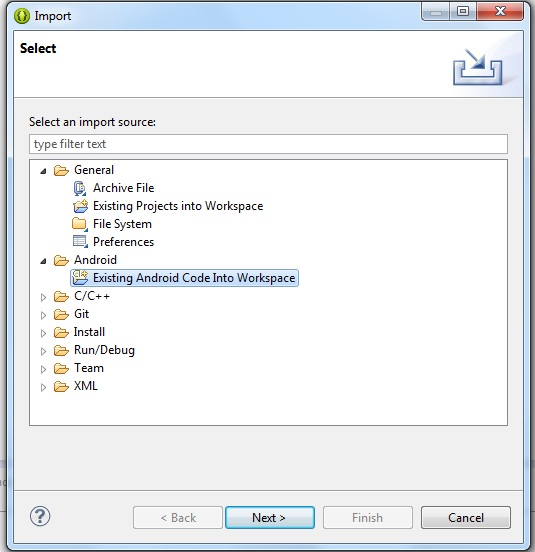Image resolution: width=535 pixels, height=552 pixels.
Task: Expand the C/C++ category
Action: [x=43, y=297]
